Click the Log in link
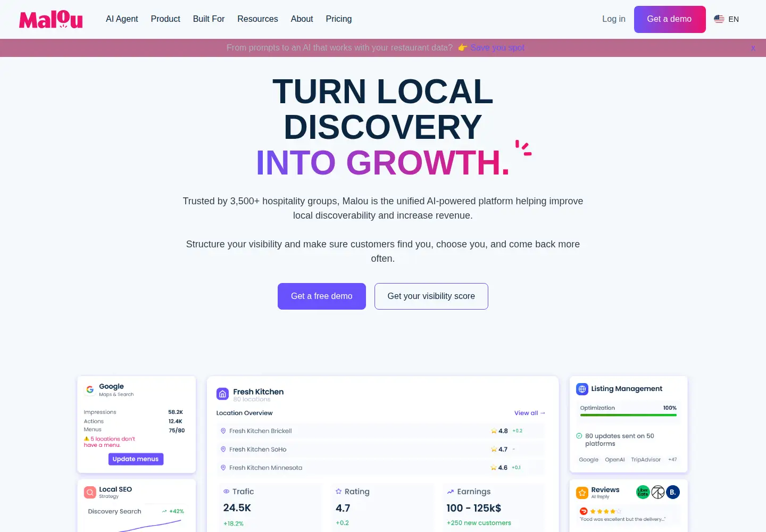Image resolution: width=766 pixels, height=532 pixels. pyautogui.click(x=614, y=19)
